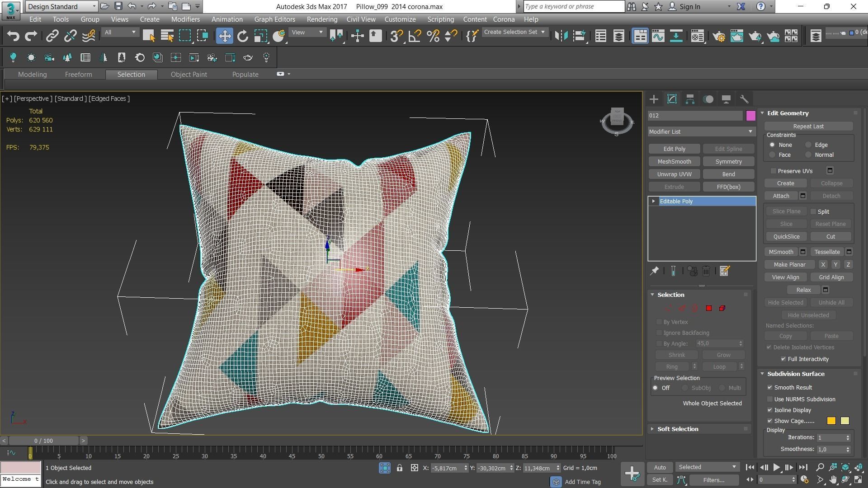Open the Create command panel tab
The image size is (868, 488).
point(654,99)
